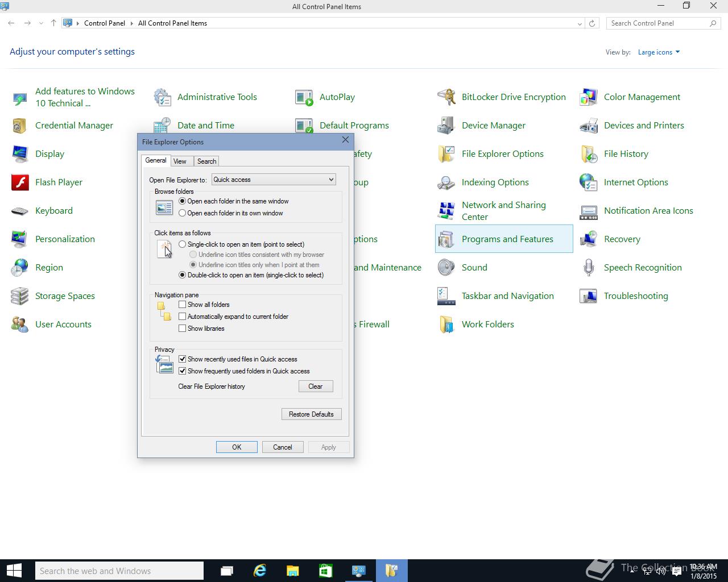The width and height of the screenshot is (728, 582).
Task: Click Search Control Panel field
Action: 663,23
